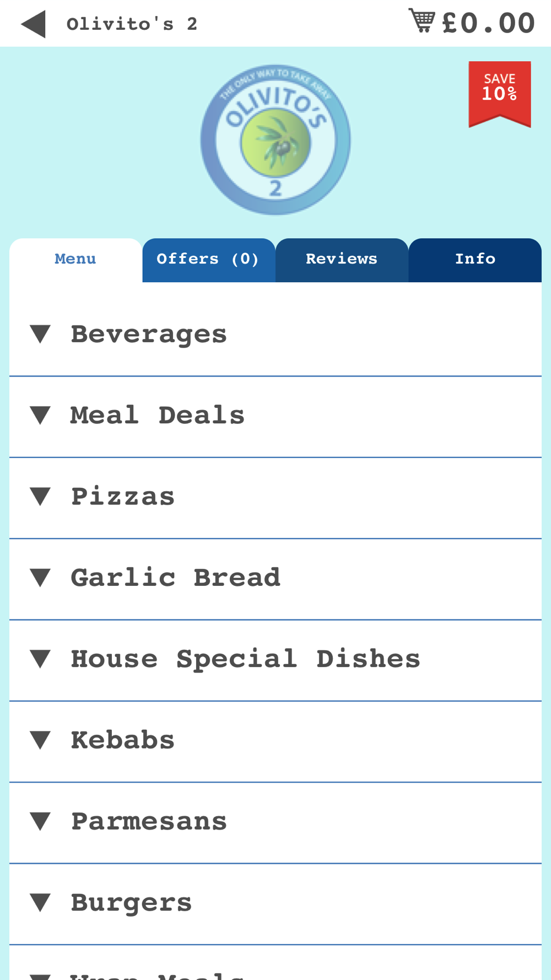Screen dimensions: 551x980
Task: Expand the Meal Deals arrow
Action: coord(40,415)
